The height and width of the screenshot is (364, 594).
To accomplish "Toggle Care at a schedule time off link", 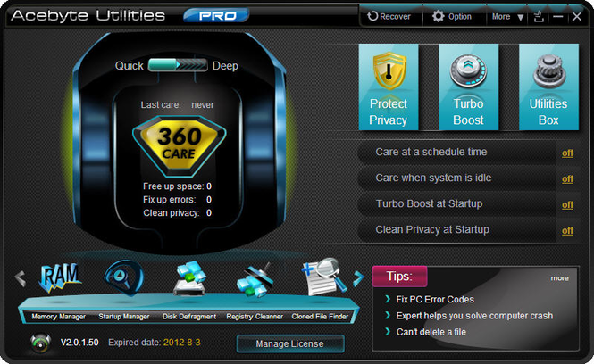I will [567, 153].
